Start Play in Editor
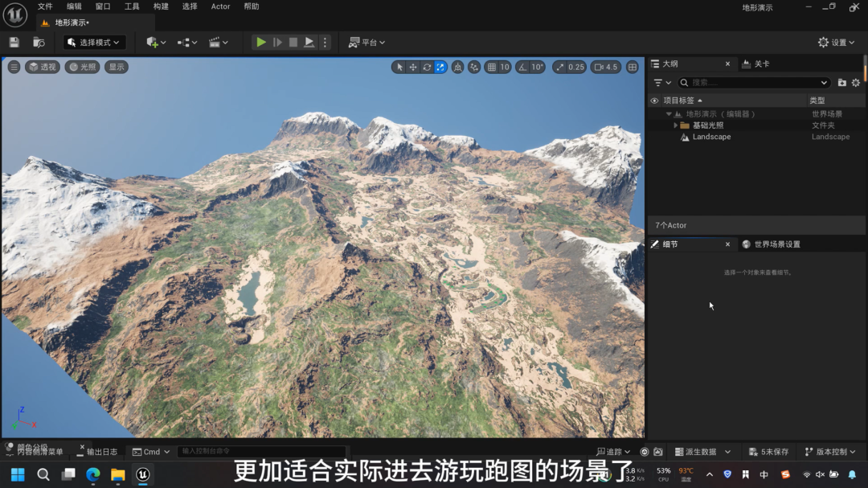This screenshot has width=868, height=488. [x=260, y=42]
